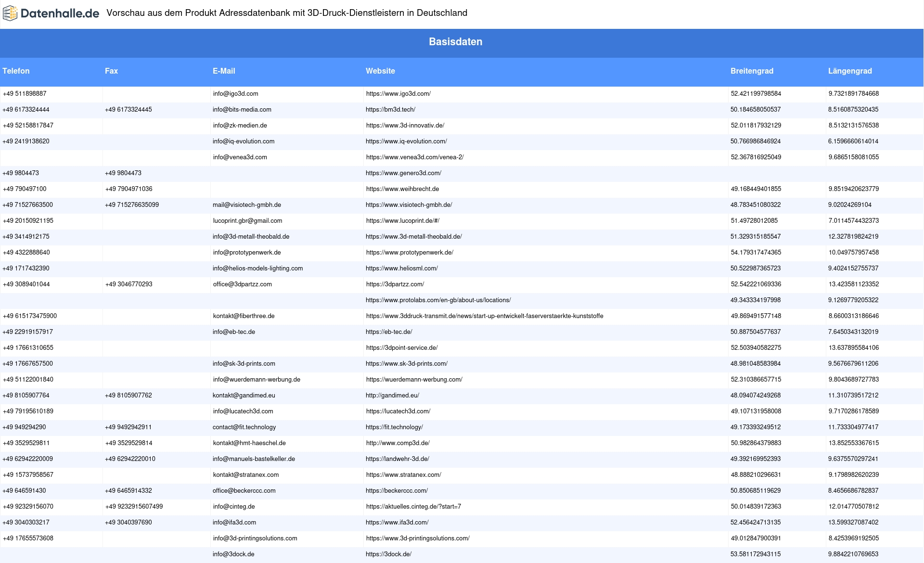This screenshot has height=563, width=924.
Task: Open website https://www.heliosml.com/
Action: tap(402, 269)
